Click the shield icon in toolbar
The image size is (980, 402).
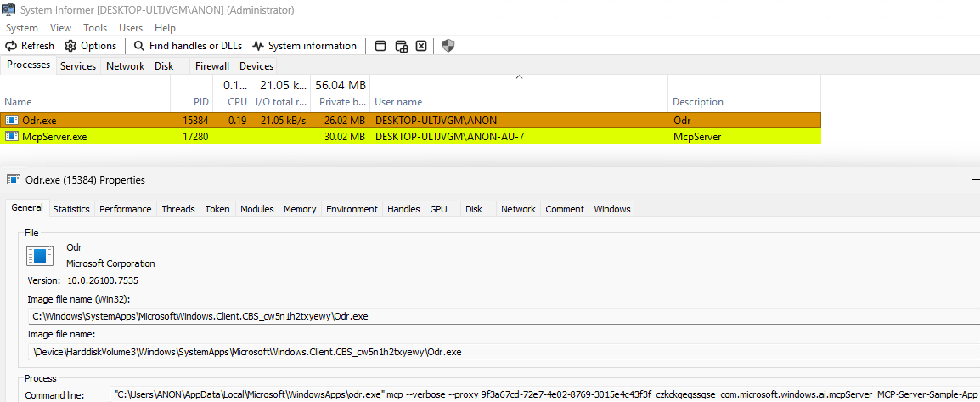coord(448,46)
